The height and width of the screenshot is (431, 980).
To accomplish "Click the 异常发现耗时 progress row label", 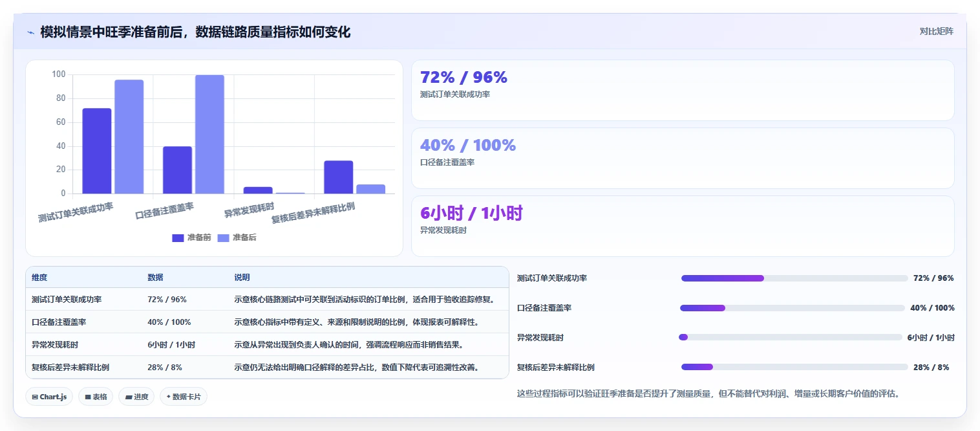I will point(540,338).
